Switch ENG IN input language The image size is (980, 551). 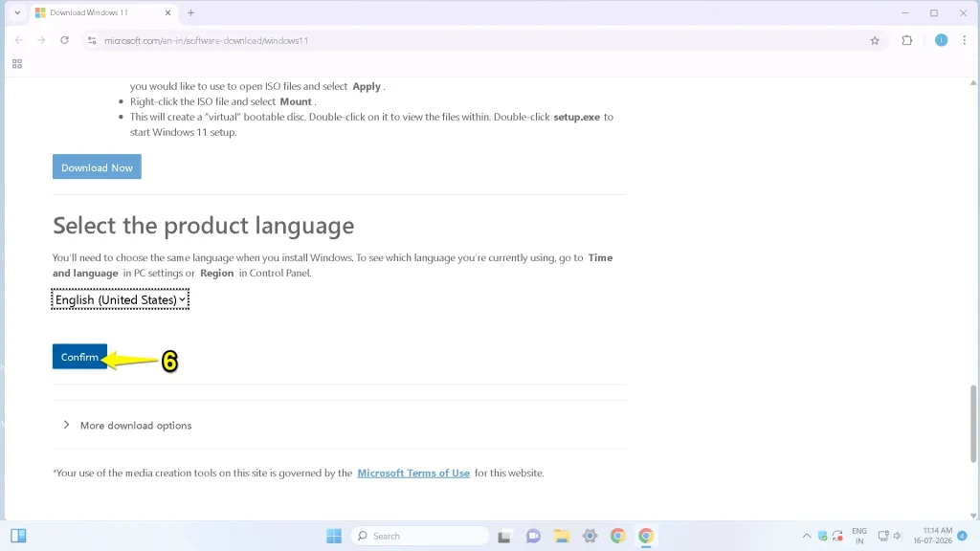click(x=859, y=536)
